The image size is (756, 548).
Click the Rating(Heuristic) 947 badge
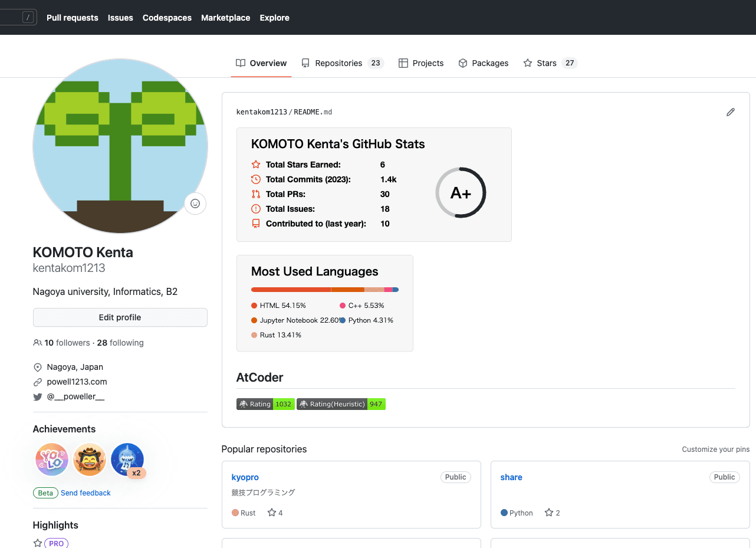click(341, 404)
